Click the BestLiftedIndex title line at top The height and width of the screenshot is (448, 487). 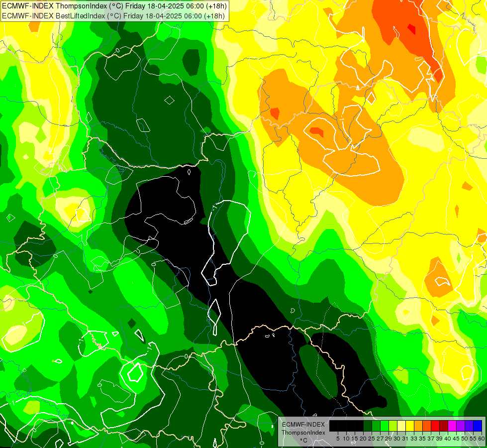(113, 15)
